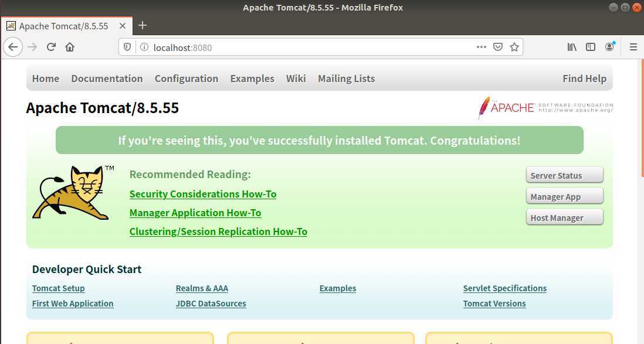Click the Apache Tomcat/8.5.55 page heading
This screenshot has height=344, width=644.
click(102, 108)
